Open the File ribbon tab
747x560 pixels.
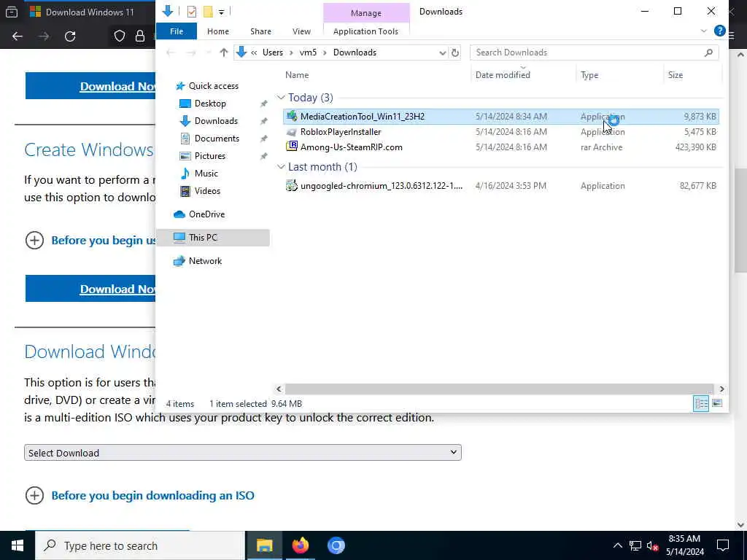pyautogui.click(x=177, y=31)
